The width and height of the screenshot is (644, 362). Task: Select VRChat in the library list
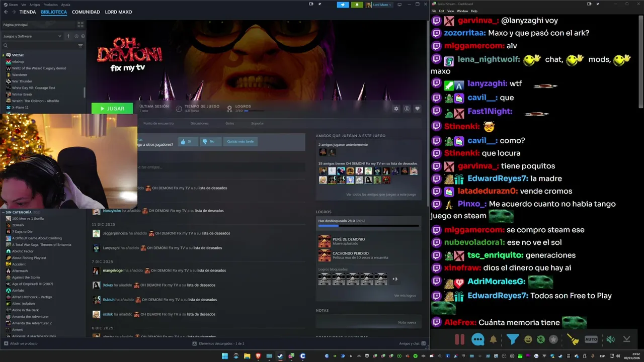(x=18, y=55)
